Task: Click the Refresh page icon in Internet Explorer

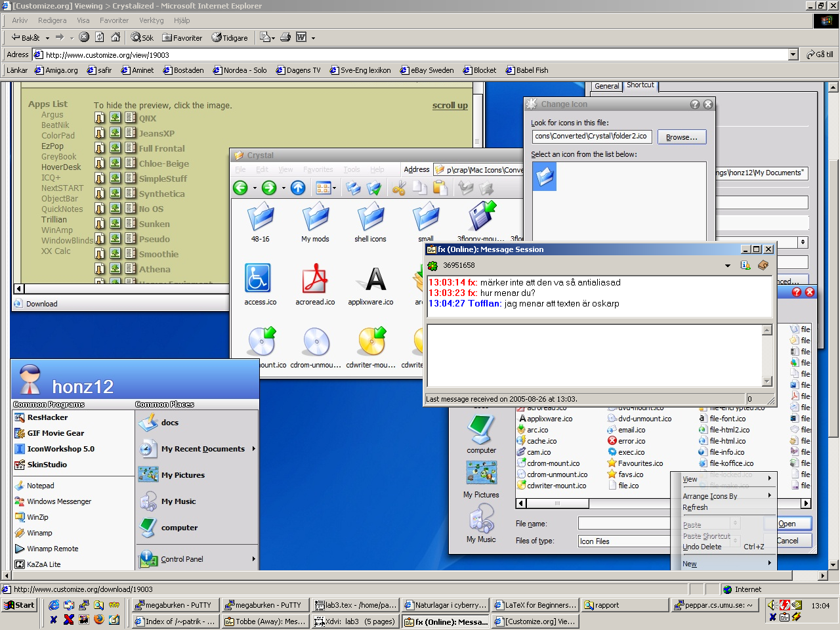Action: tap(100, 37)
